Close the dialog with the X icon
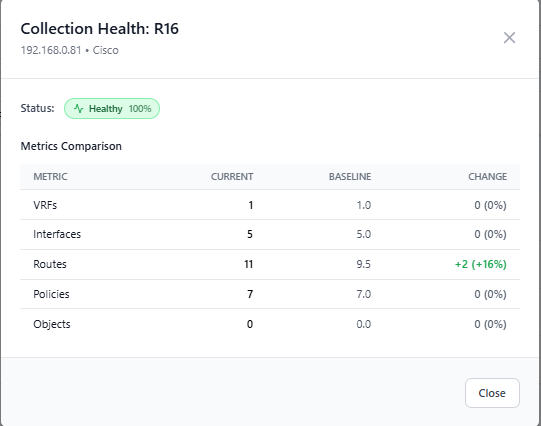 pyautogui.click(x=509, y=38)
